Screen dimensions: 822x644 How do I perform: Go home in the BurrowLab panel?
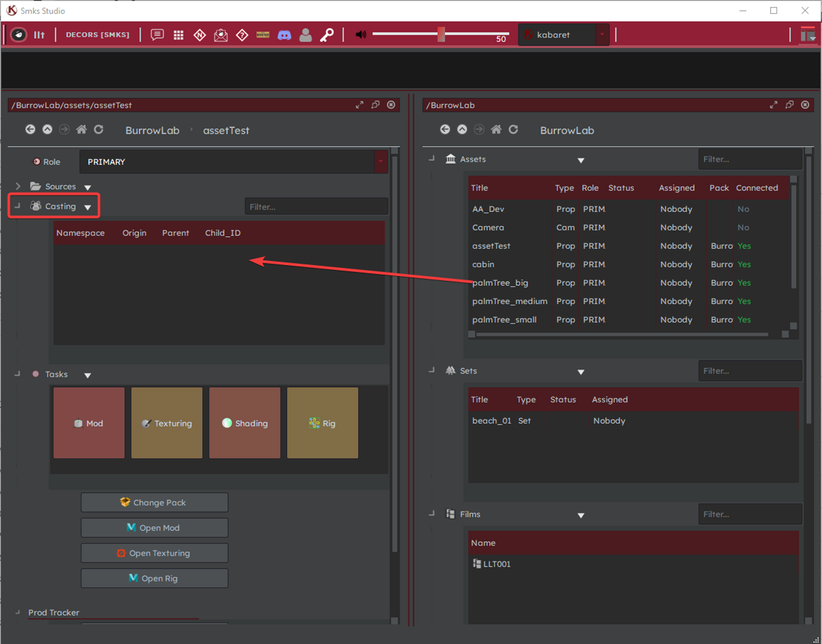pyautogui.click(x=496, y=130)
